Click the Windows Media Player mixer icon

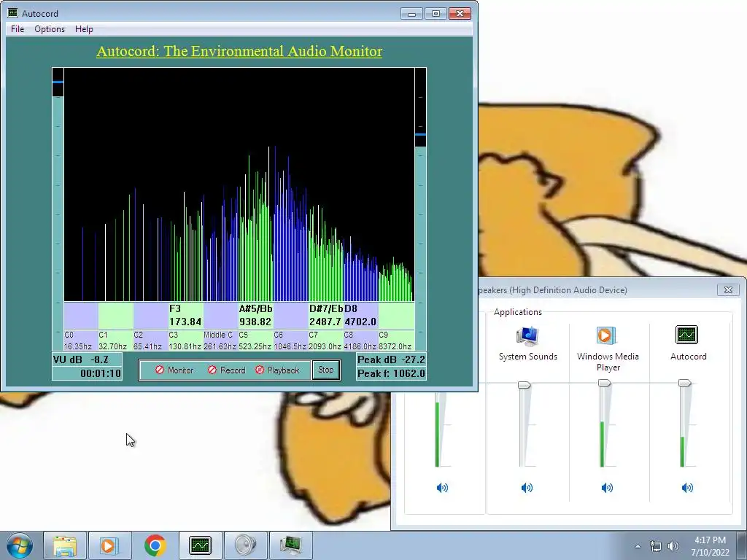click(x=608, y=335)
